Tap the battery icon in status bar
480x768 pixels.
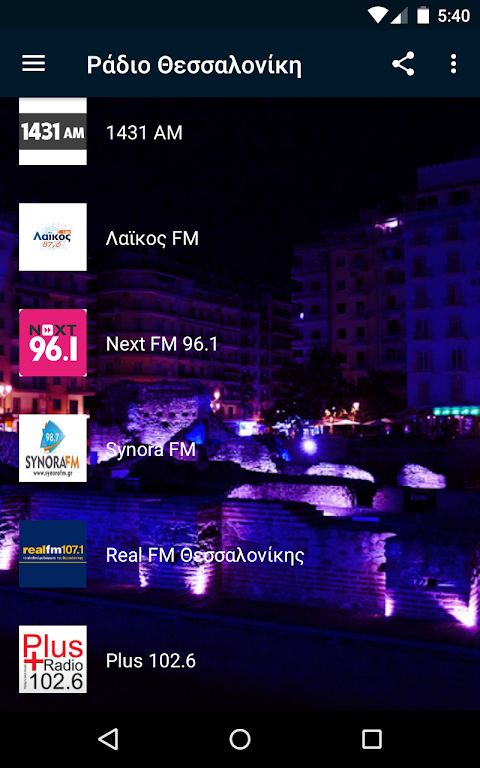[x=423, y=16]
